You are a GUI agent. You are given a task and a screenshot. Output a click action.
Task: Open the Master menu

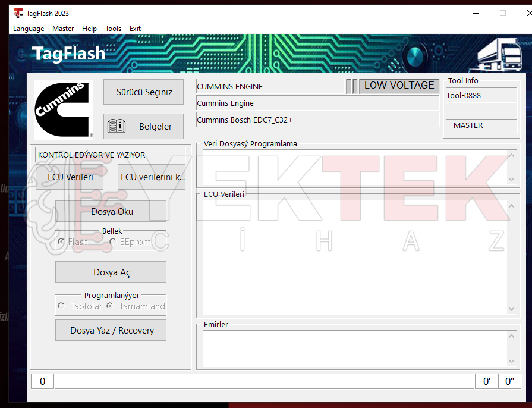pyautogui.click(x=63, y=29)
